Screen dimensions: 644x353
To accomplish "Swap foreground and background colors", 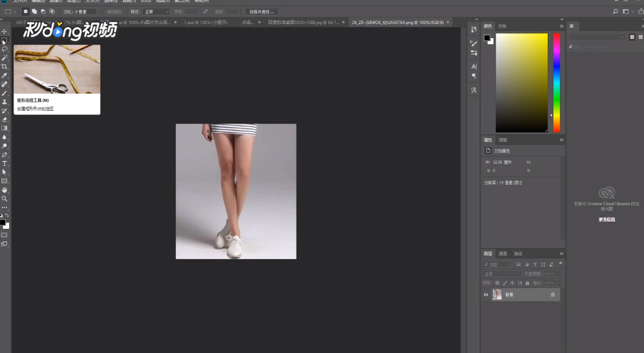I will (x=7, y=215).
